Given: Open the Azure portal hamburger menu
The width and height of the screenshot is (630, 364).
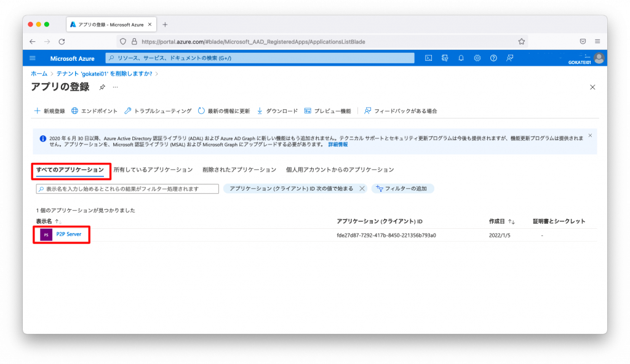Looking at the screenshot, I should pos(33,58).
